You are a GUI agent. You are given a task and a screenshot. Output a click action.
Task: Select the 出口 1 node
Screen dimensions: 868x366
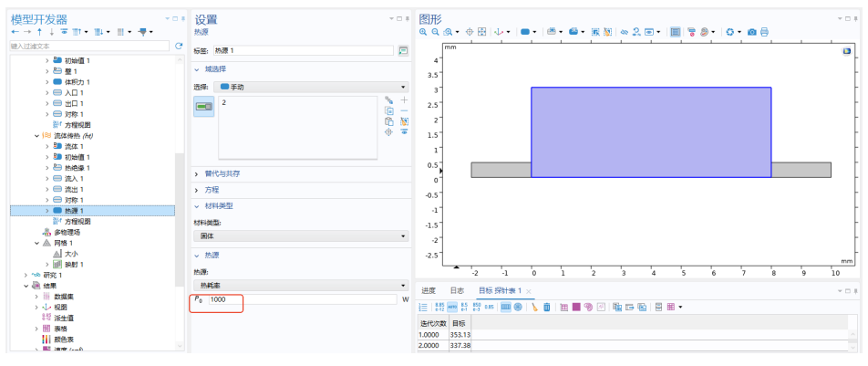74,103
